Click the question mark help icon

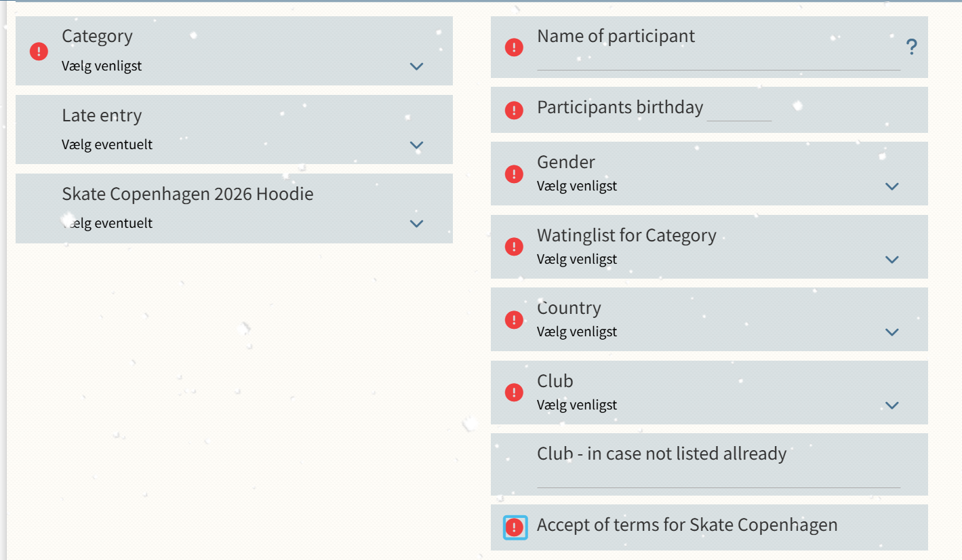pos(911,47)
